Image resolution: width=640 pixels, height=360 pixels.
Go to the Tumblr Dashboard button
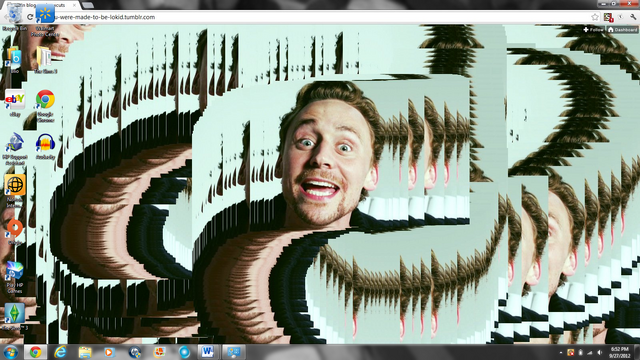622,29
